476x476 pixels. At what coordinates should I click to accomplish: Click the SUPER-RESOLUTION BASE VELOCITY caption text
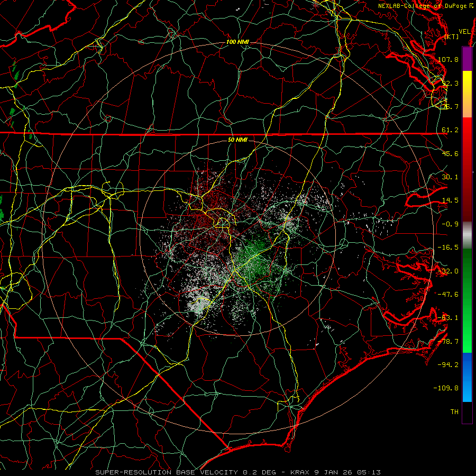[x=167, y=472]
